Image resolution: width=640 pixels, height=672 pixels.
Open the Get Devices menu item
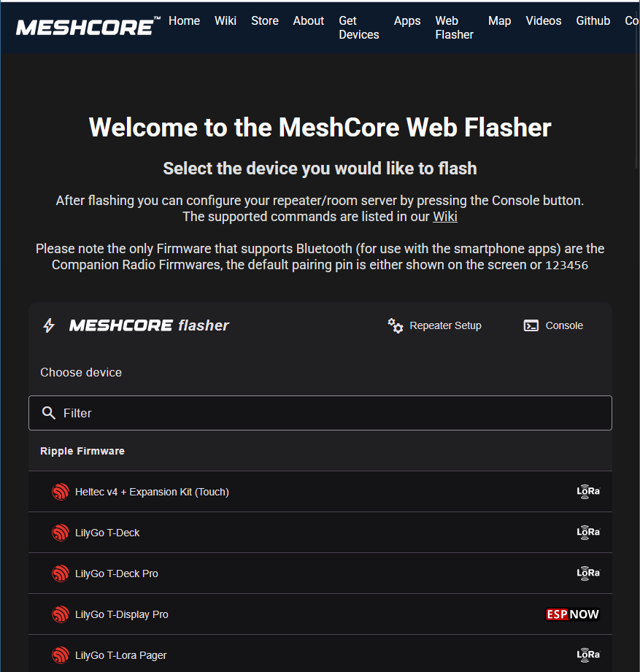click(359, 28)
